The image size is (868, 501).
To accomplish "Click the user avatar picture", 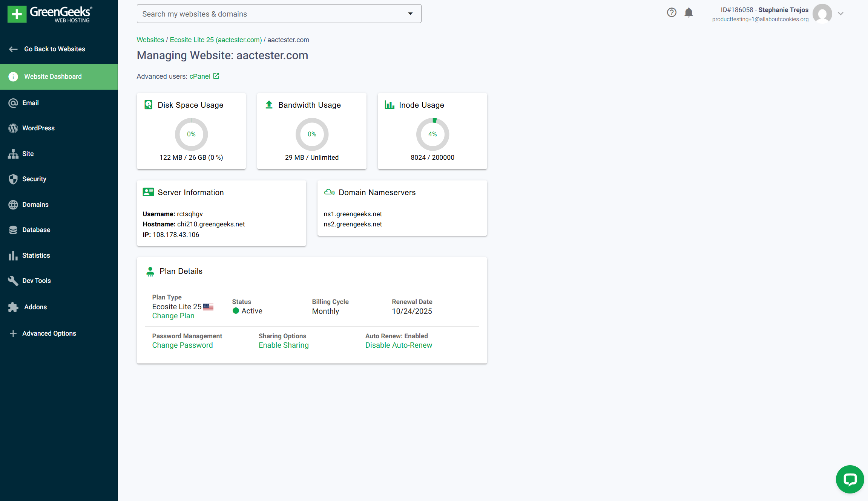I will (822, 14).
